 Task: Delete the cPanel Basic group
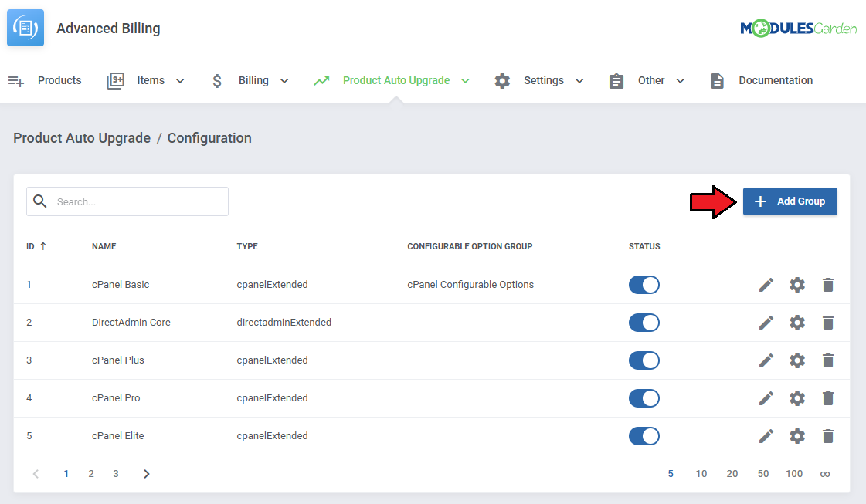[828, 285]
